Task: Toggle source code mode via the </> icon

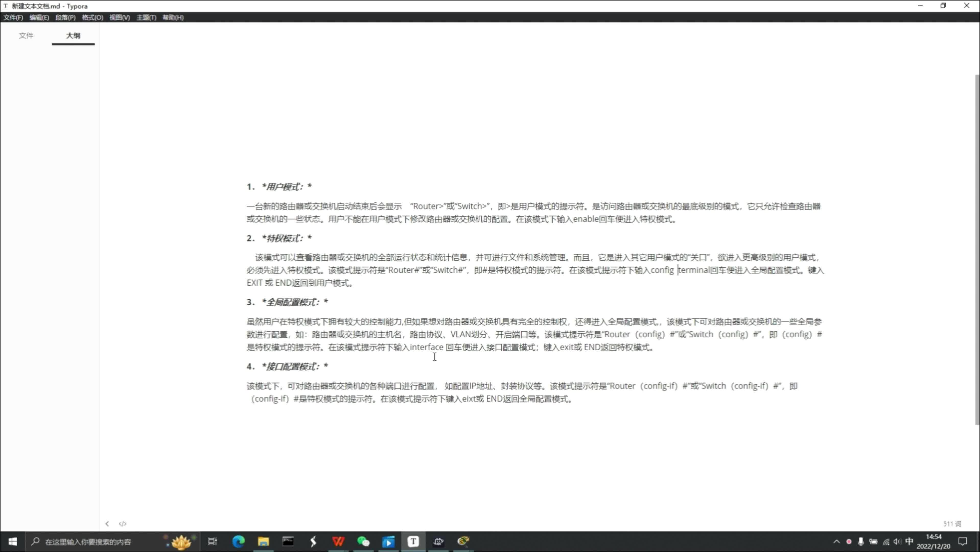Action: tap(123, 524)
